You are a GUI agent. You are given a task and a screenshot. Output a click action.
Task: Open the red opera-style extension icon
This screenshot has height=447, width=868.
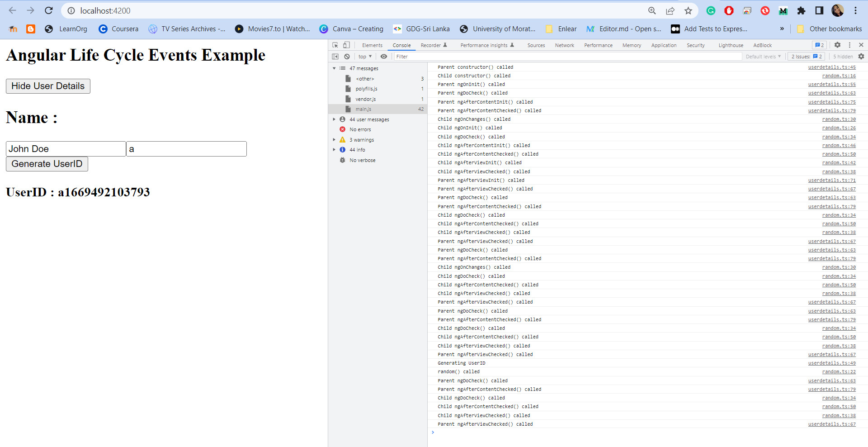pos(765,10)
